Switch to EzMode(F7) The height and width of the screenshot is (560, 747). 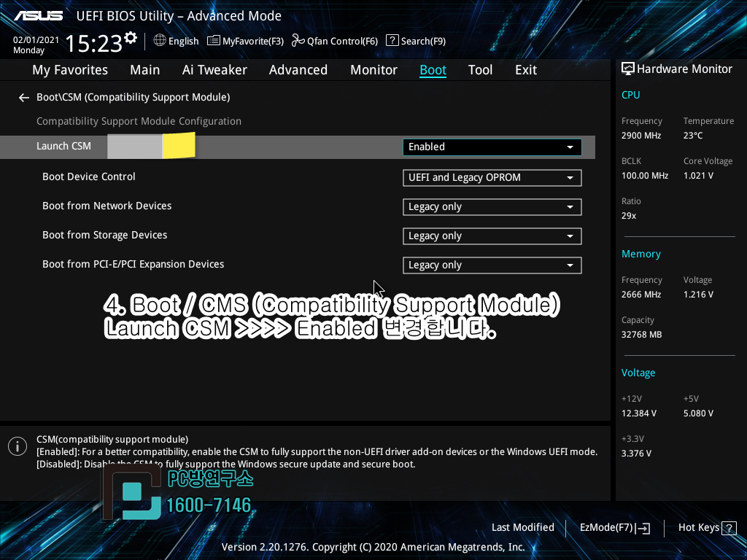click(615, 528)
